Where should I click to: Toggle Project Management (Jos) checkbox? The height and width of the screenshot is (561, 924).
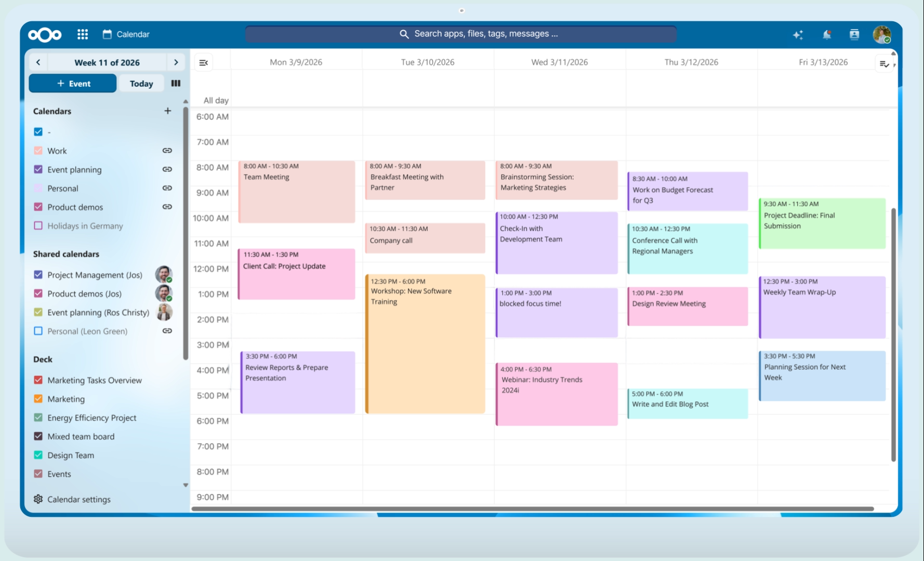pyautogui.click(x=38, y=275)
